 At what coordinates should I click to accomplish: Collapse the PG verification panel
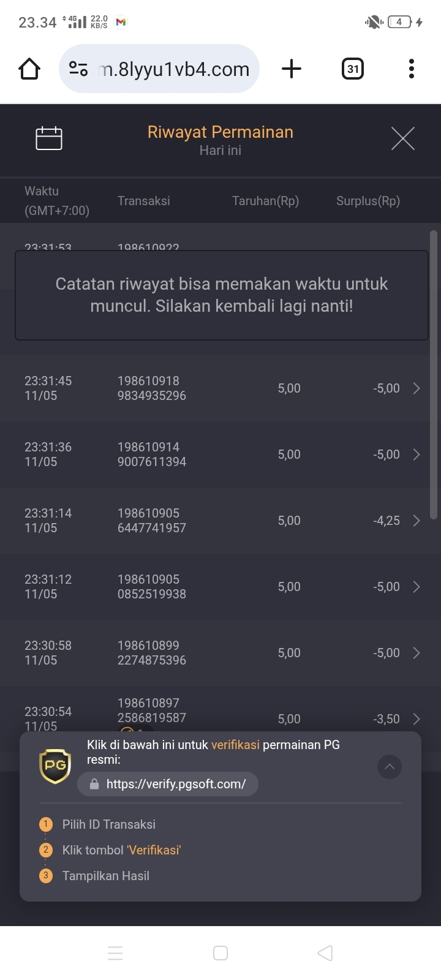click(390, 766)
